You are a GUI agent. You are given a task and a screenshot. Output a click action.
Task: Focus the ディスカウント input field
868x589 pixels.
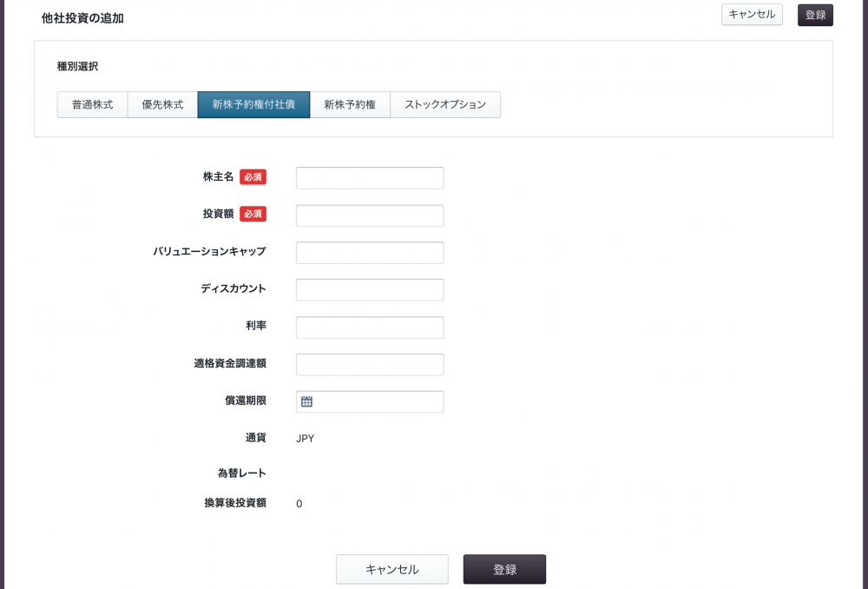(x=370, y=290)
